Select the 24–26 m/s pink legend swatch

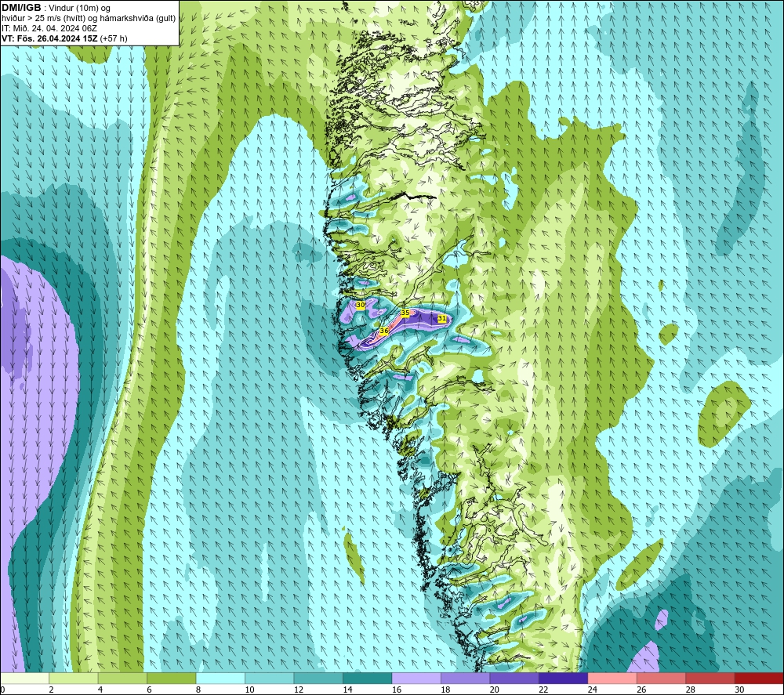(612, 678)
